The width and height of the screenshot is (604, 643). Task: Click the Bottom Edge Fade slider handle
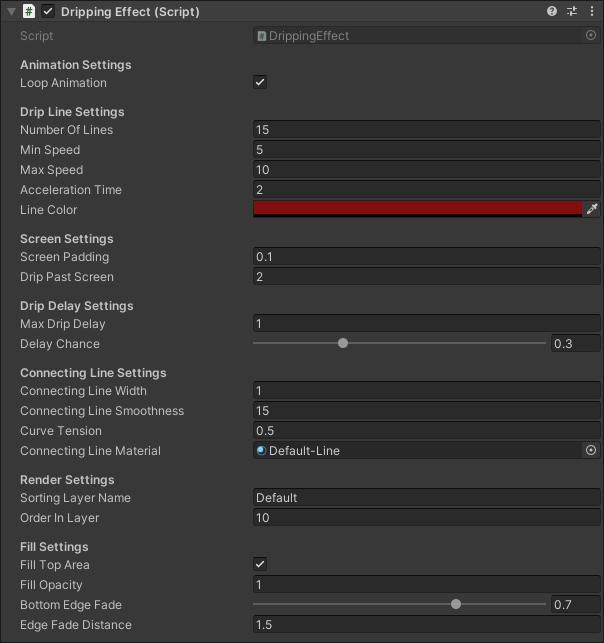click(x=456, y=604)
